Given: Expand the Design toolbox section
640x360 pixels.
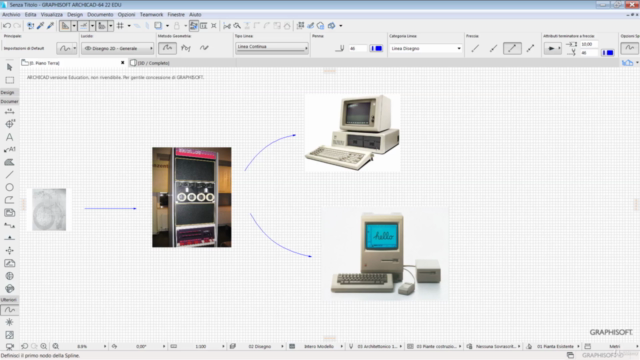Looking at the screenshot, I should [x=9, y=92].
